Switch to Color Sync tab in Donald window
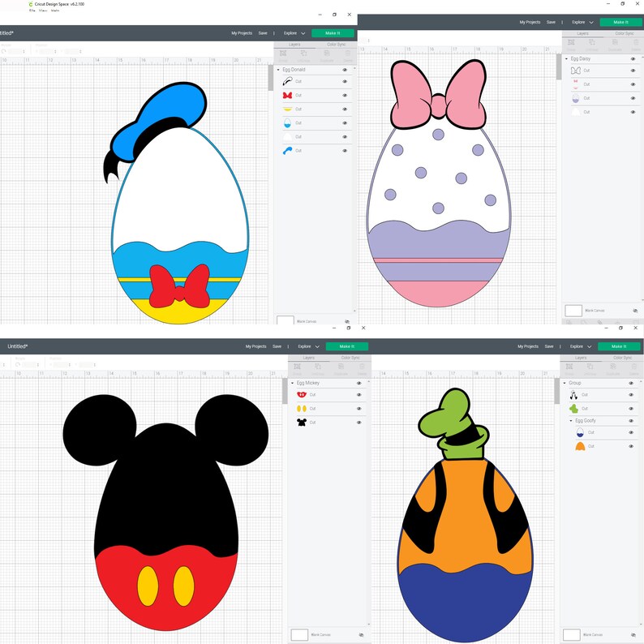 coord(336,45)
